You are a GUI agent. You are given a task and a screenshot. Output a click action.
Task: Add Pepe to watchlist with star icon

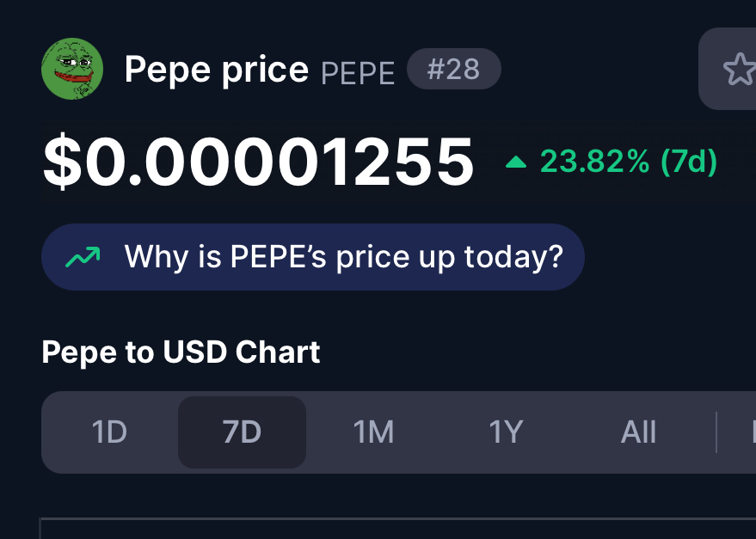point(741,69)
